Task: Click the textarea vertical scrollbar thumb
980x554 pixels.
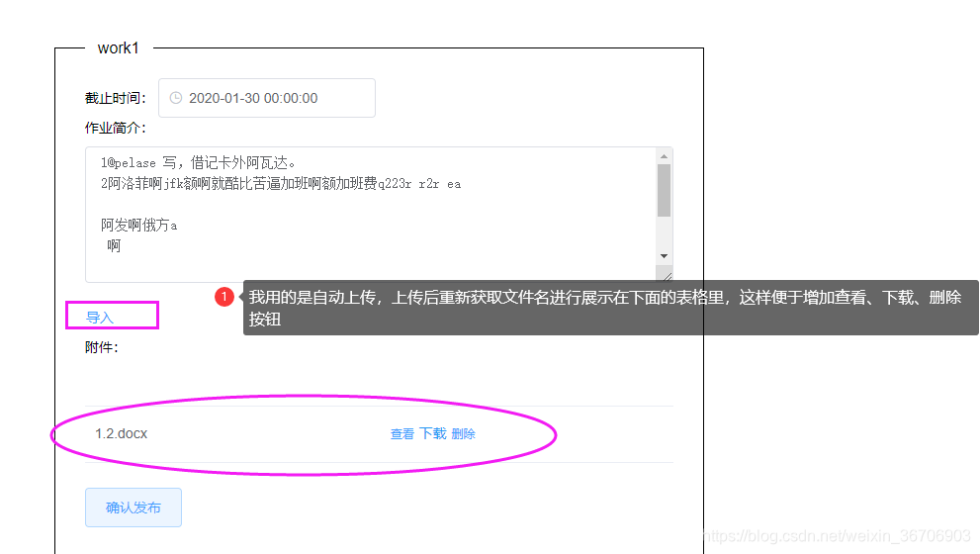Action: pos(664,191)
